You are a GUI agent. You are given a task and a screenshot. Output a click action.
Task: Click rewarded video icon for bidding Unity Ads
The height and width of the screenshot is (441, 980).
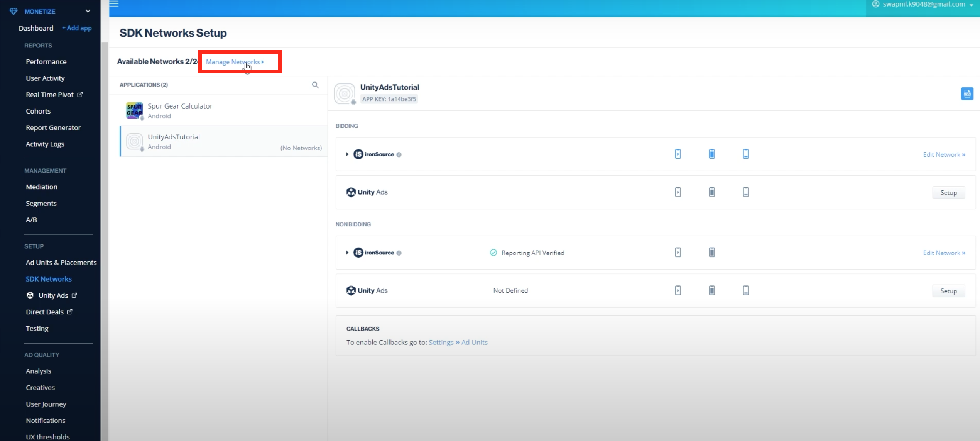678,192
